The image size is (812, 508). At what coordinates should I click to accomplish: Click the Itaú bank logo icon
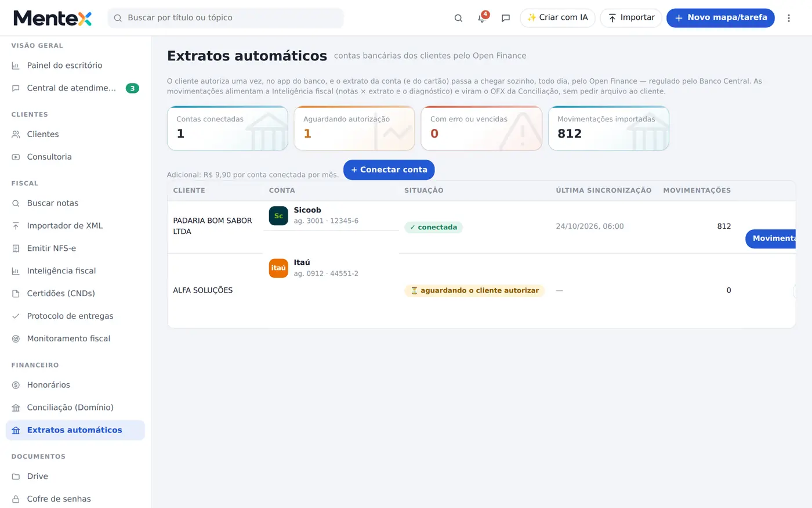[278, 268]
